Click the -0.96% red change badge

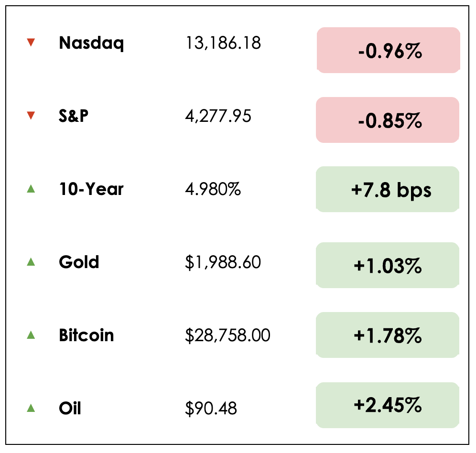click(388, 50)
